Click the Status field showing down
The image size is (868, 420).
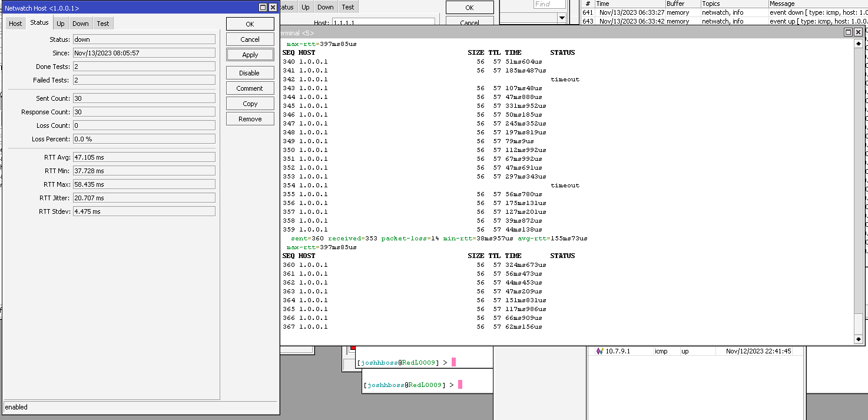144,39
